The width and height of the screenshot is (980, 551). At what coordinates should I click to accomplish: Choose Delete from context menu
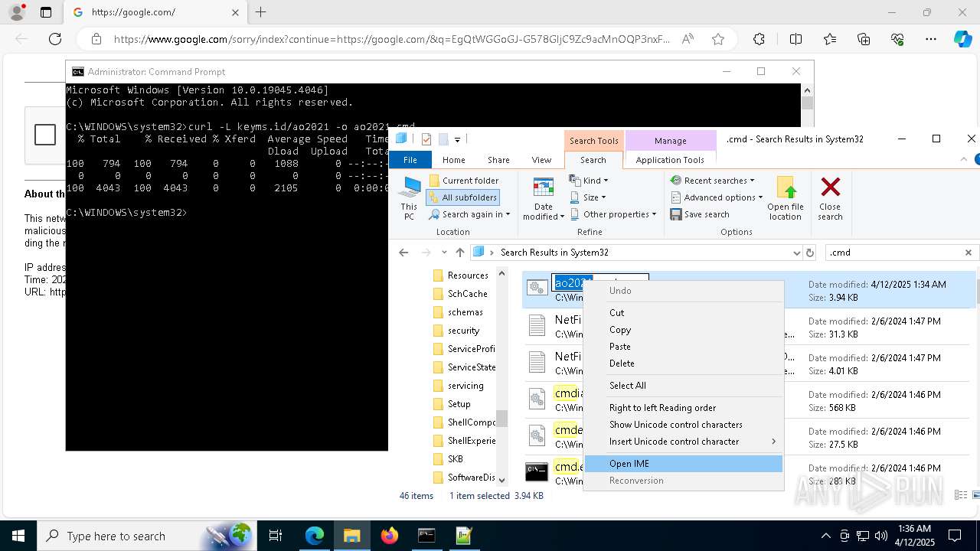point(684,364)
